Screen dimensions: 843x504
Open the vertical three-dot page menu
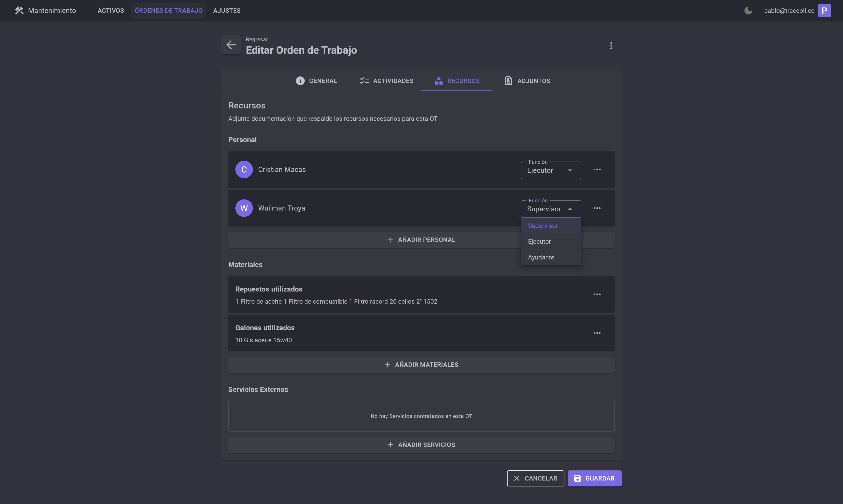click(611, 45)
